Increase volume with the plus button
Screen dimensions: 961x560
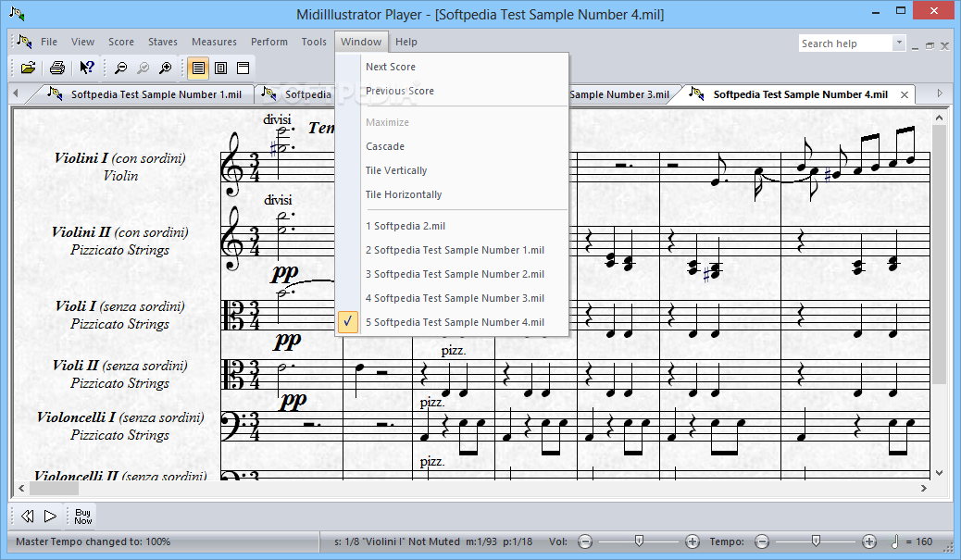(x=692, y=541)
